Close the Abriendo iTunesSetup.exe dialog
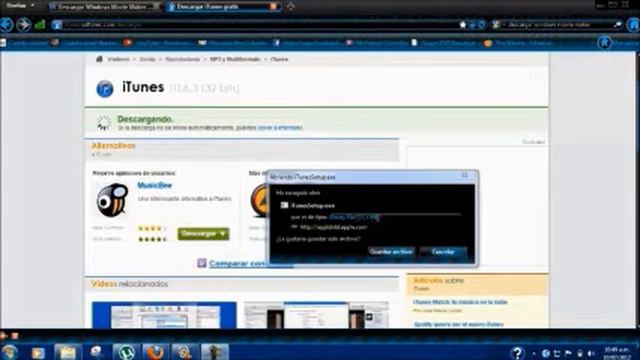 (464, 176)
